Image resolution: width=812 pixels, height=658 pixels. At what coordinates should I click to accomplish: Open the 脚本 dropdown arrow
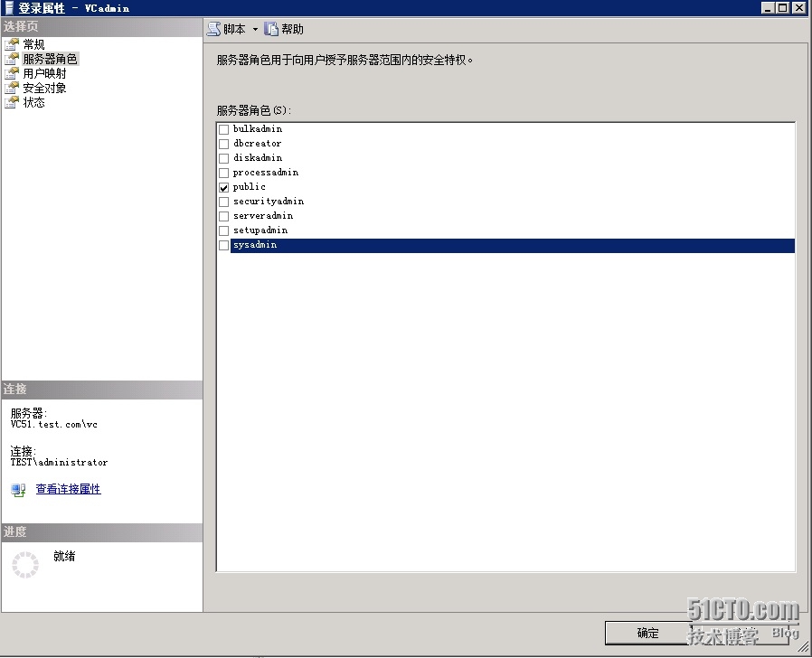tap(255, 30)
